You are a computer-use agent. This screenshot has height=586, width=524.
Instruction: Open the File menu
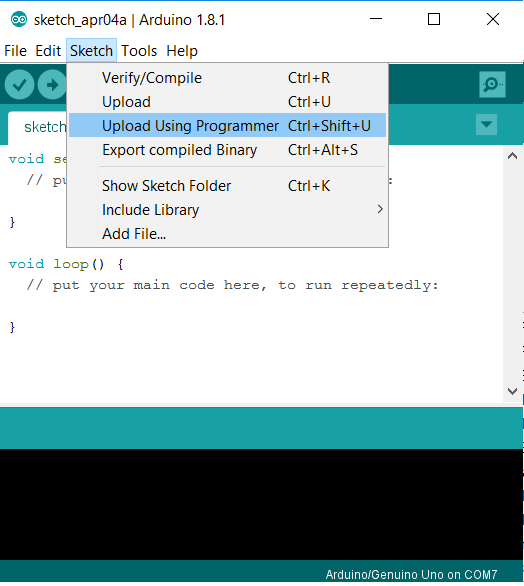pyautogui.click(x=15, y=50)
